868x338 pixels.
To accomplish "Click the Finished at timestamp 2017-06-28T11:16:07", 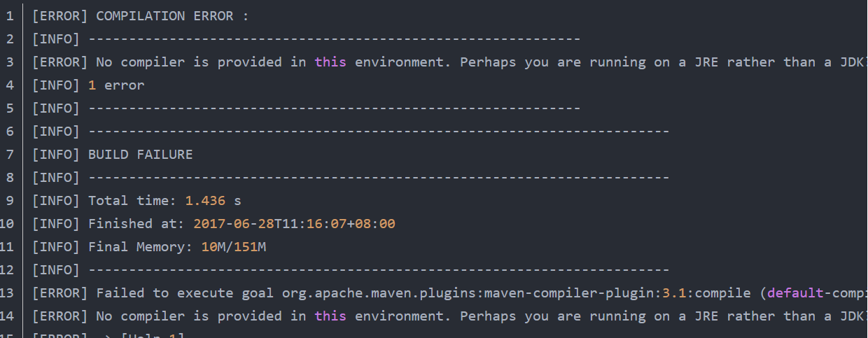I will (269, 223).
